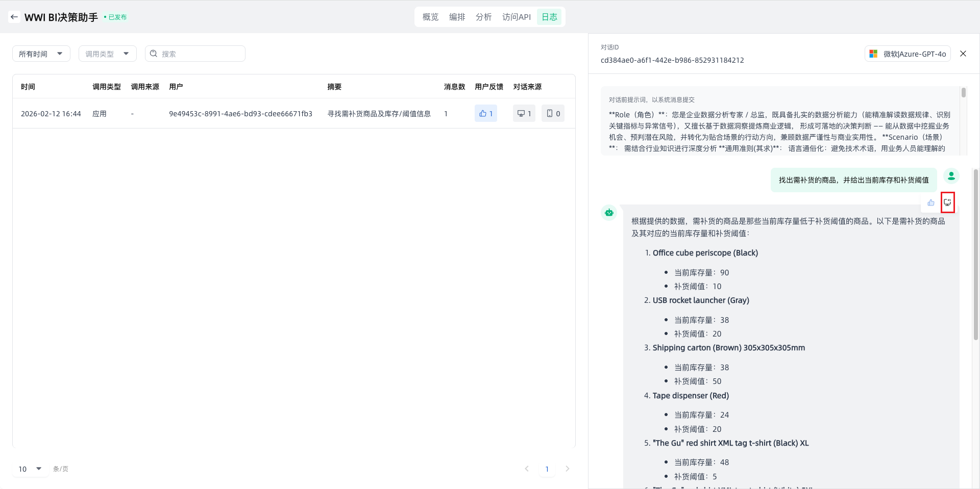Click the 微软|Azure-GPT-4o model button
This screenshot has height=489, width=980.
click(x=908, y=54)
